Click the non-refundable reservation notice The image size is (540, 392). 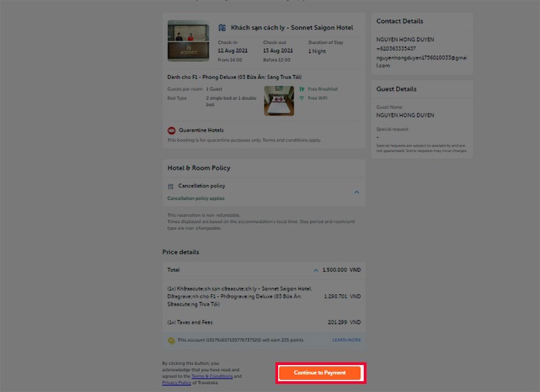204,215
